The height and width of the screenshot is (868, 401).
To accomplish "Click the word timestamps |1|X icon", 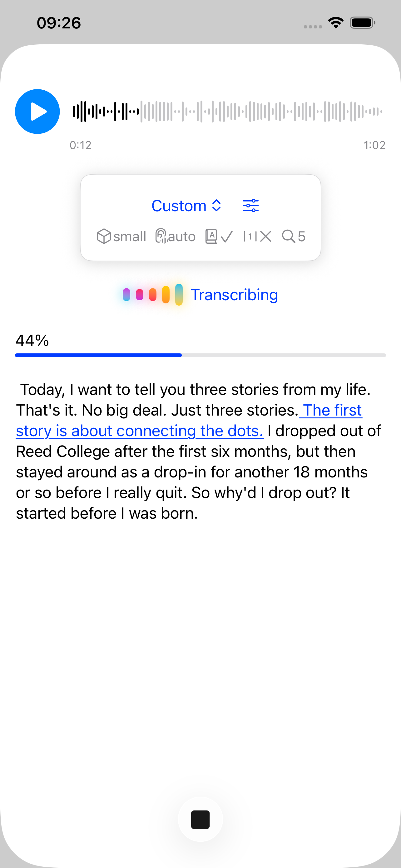I will click(258, 236).
